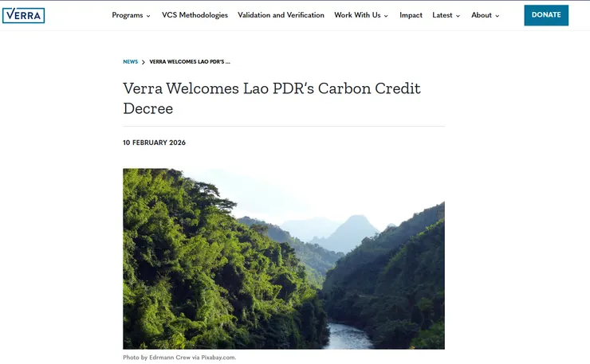Open the Impact page

coord(411,15)
